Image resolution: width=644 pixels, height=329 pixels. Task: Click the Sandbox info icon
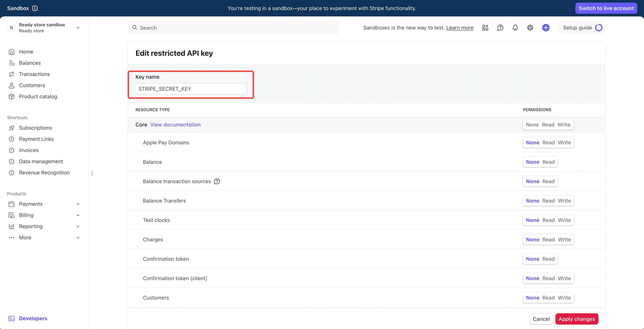pyautogui.click(x=35, y=8)
